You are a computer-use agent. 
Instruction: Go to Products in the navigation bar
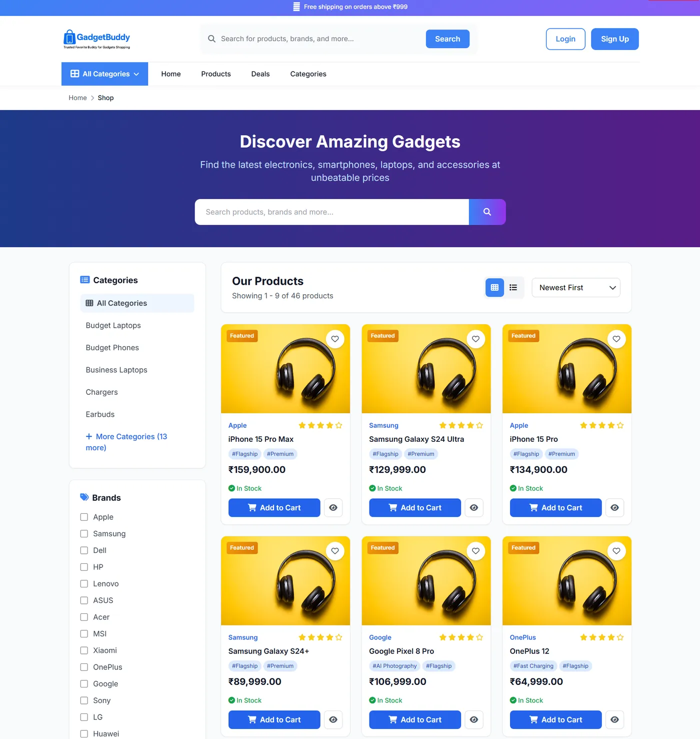point(216,74)
